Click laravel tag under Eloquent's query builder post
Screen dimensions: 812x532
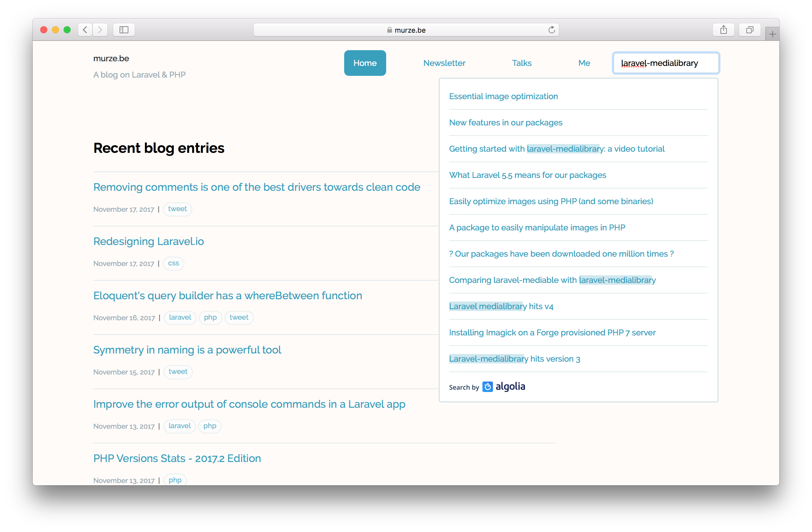(180, 318)
